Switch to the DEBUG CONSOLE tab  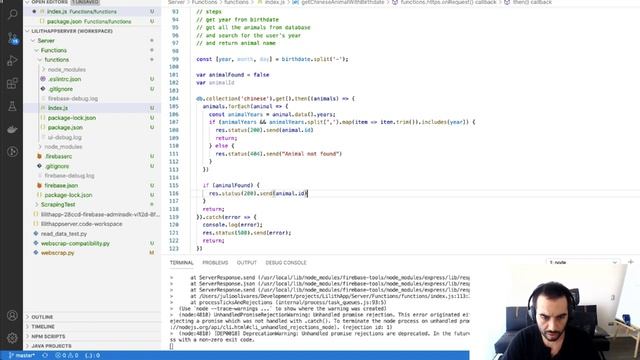pyautogui.click(x=286, y=263)
